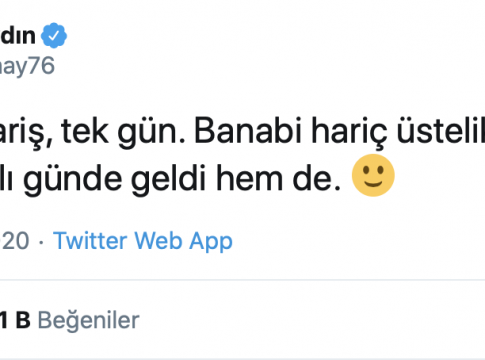Click the word 'Web' in the source link
Viewport: 485px width, 360px height.
(x=158, y=241)
